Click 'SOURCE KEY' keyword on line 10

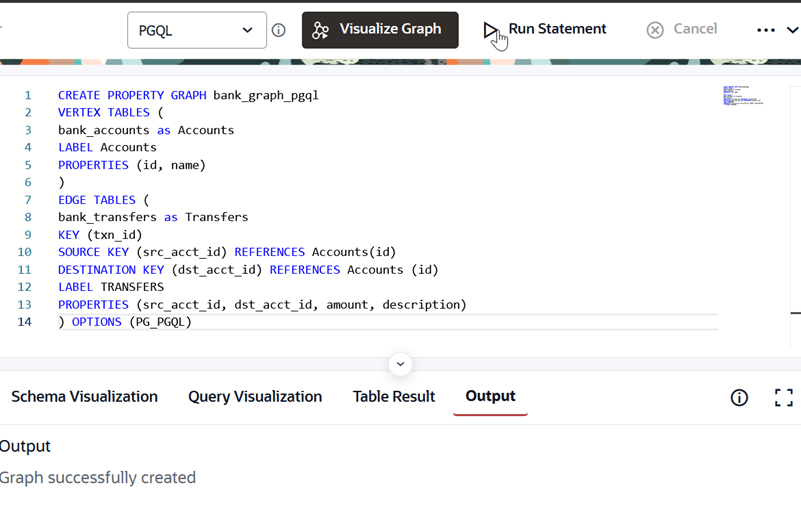point(93,252)
